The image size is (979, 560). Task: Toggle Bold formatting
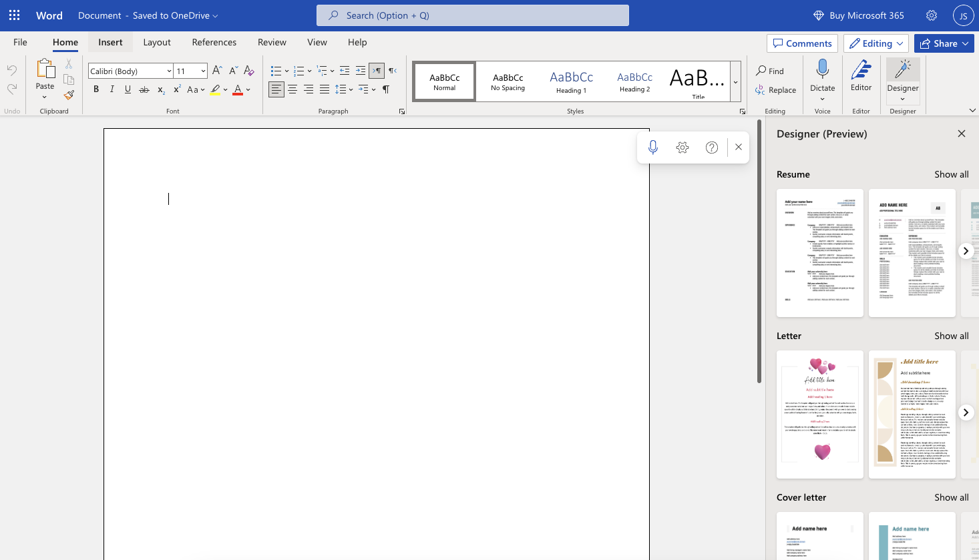point(96,89)
